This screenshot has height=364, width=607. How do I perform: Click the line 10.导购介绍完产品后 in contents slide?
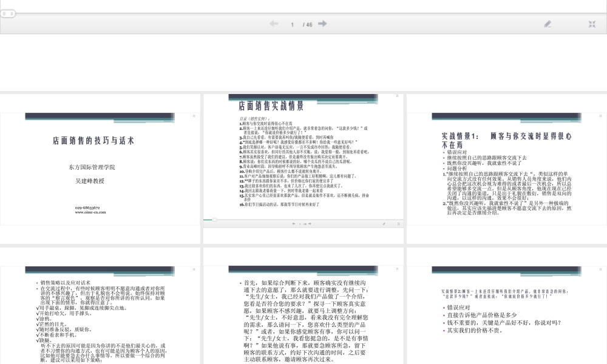point(280,171)
